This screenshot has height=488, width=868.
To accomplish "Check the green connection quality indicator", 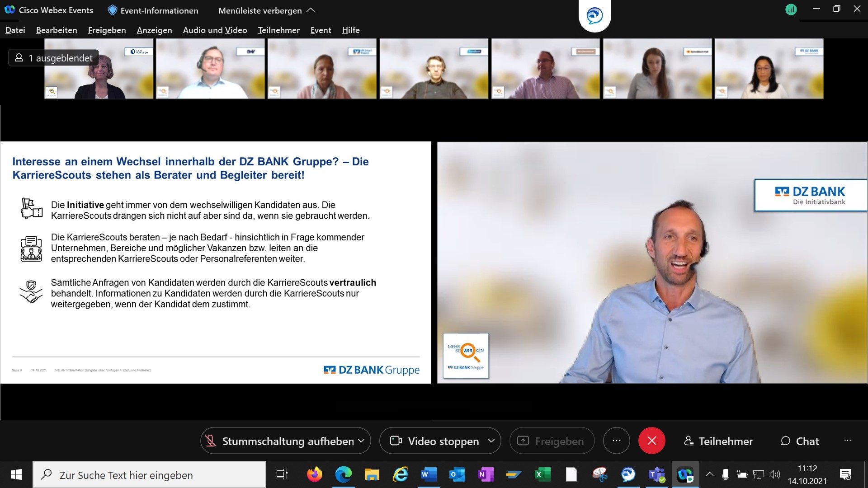I will tap(791, 9).
